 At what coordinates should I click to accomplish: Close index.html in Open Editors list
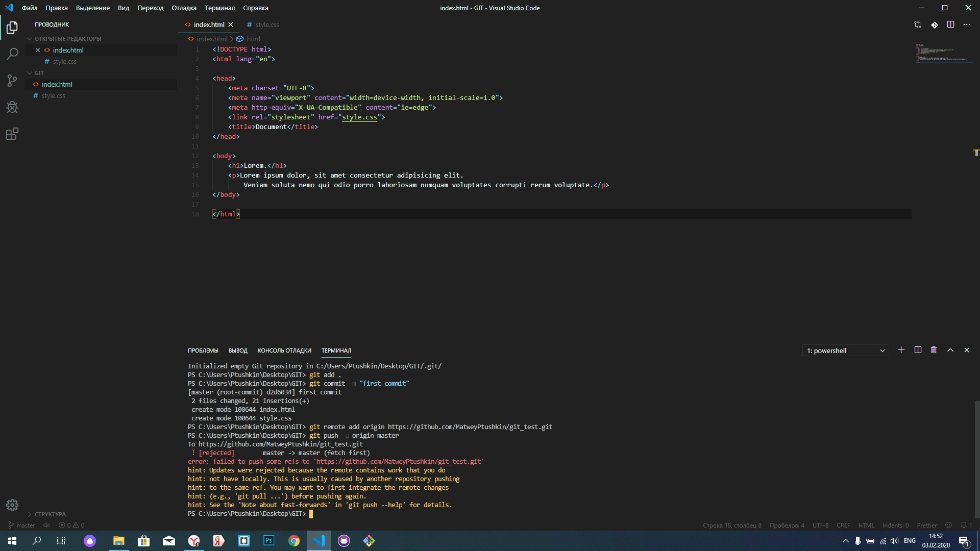38,50
